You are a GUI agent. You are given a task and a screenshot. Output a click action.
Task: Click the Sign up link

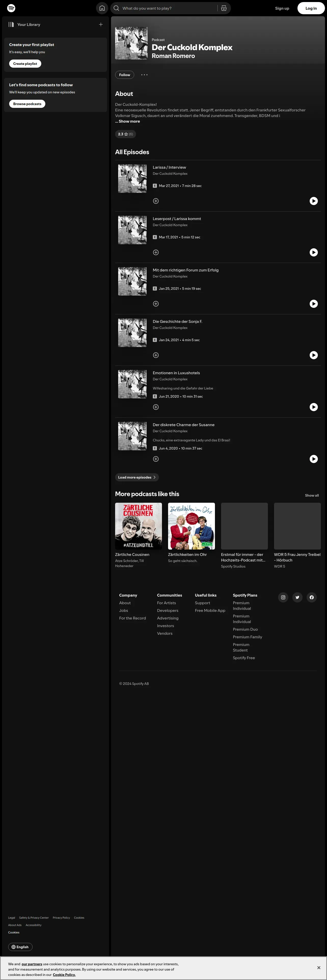tap(282, 8)
